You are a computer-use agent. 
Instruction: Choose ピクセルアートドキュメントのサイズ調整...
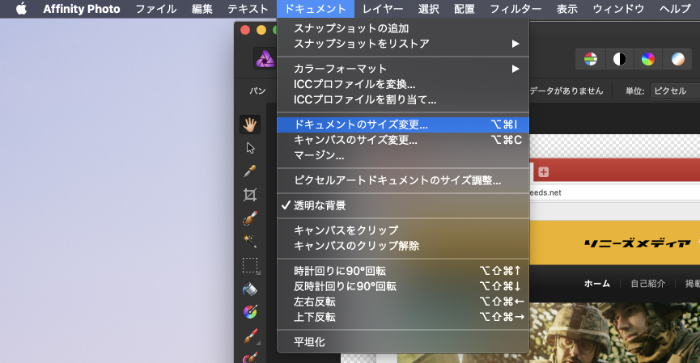[x=403, y=180]
